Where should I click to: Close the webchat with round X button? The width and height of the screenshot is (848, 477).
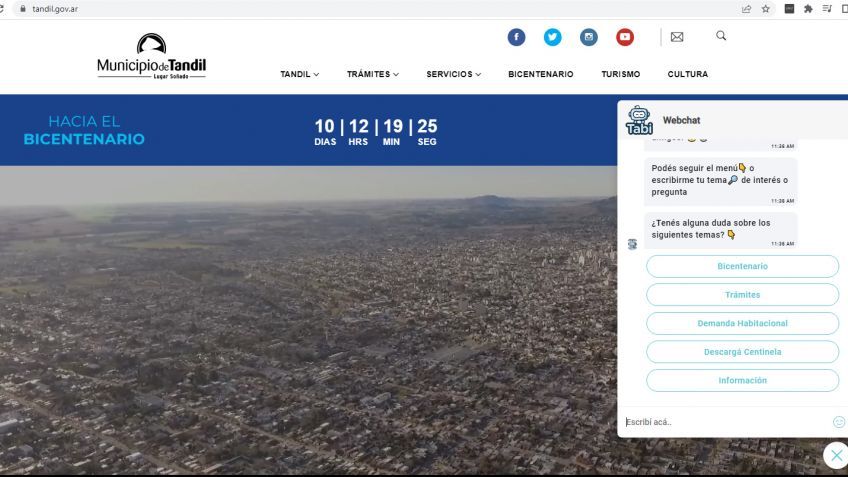(x=836, y=455)
